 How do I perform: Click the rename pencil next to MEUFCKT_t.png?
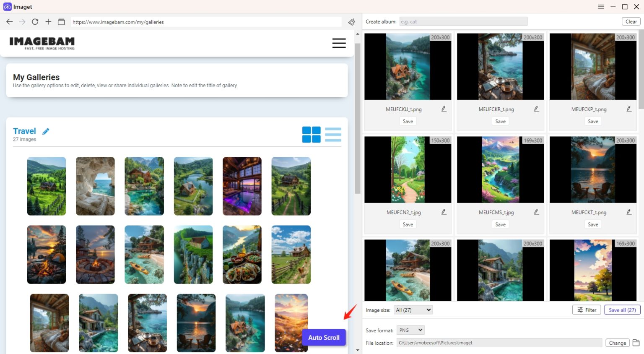(x=629, y=212)
